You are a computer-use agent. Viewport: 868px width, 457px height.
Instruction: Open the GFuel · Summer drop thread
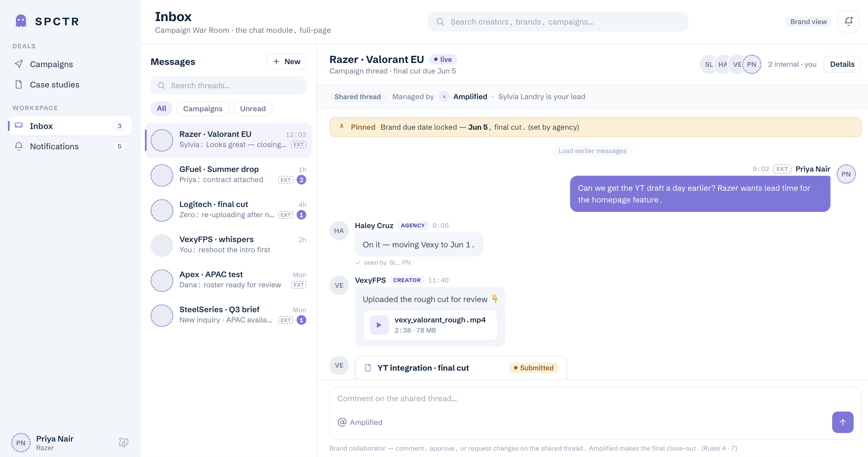(x=228, y=175)
